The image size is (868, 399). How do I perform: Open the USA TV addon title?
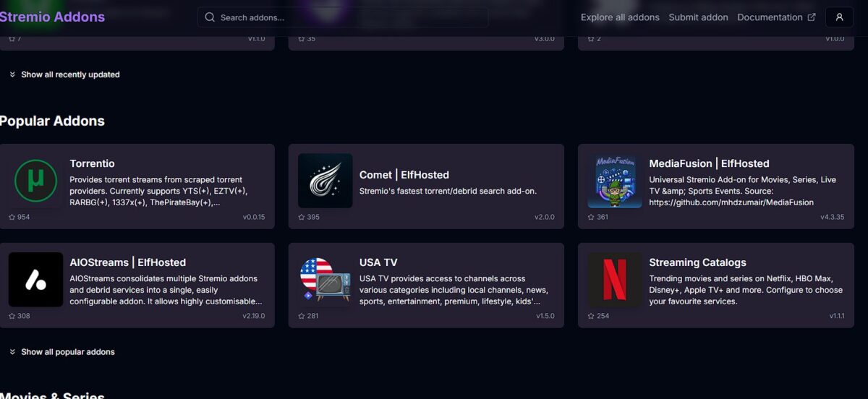coord(378,262)
